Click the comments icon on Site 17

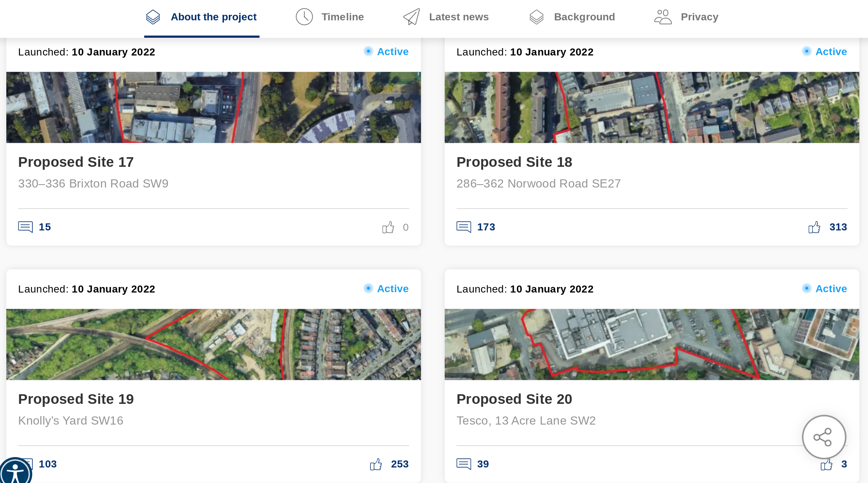point(26,227)
